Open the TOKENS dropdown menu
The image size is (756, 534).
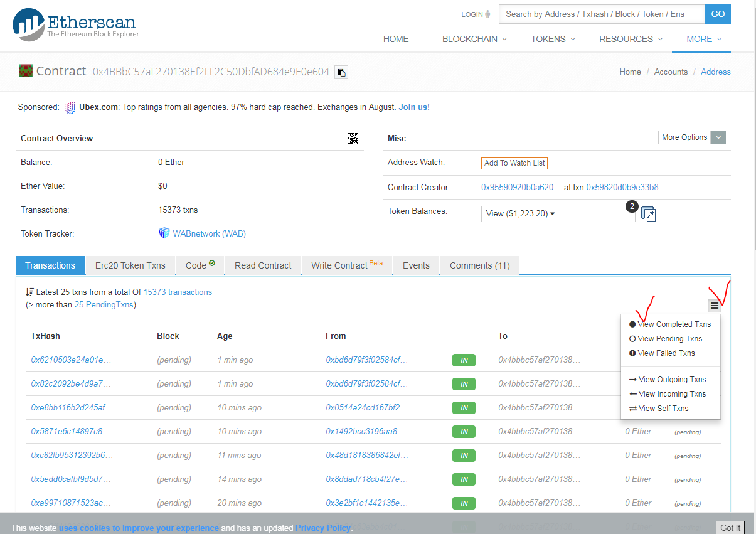(x=553, y=39)
